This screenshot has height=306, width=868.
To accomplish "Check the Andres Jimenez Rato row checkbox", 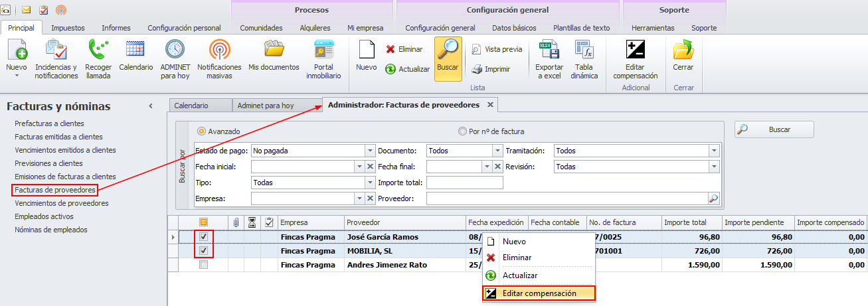I will 204,265.
